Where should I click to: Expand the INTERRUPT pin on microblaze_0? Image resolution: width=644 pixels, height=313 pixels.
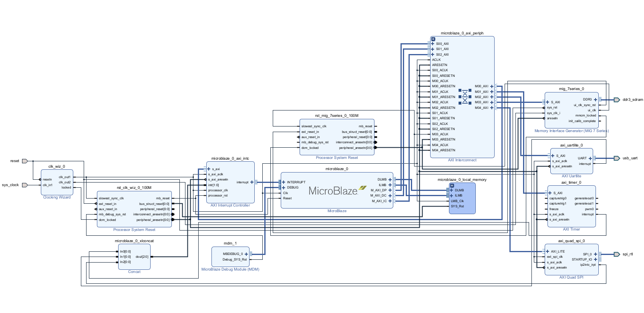point(284,182)
